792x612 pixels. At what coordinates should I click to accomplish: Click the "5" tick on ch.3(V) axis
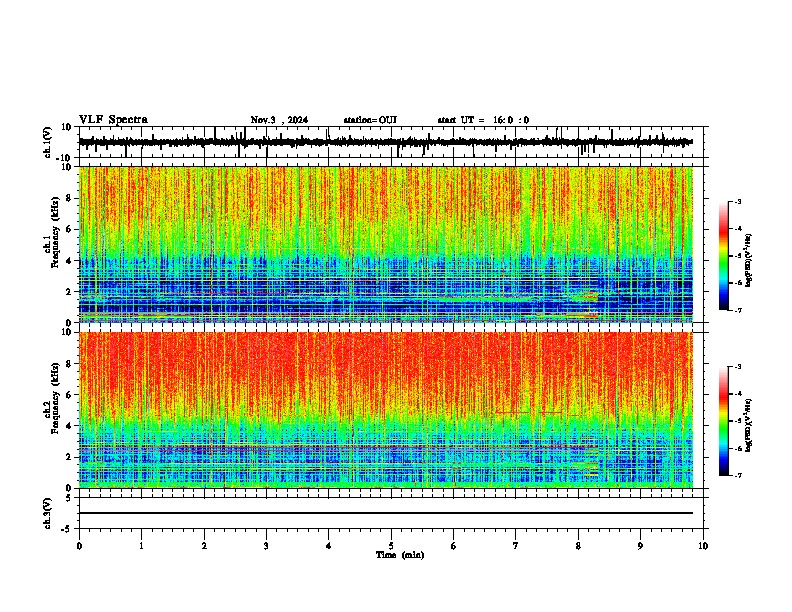coord(69,498)
